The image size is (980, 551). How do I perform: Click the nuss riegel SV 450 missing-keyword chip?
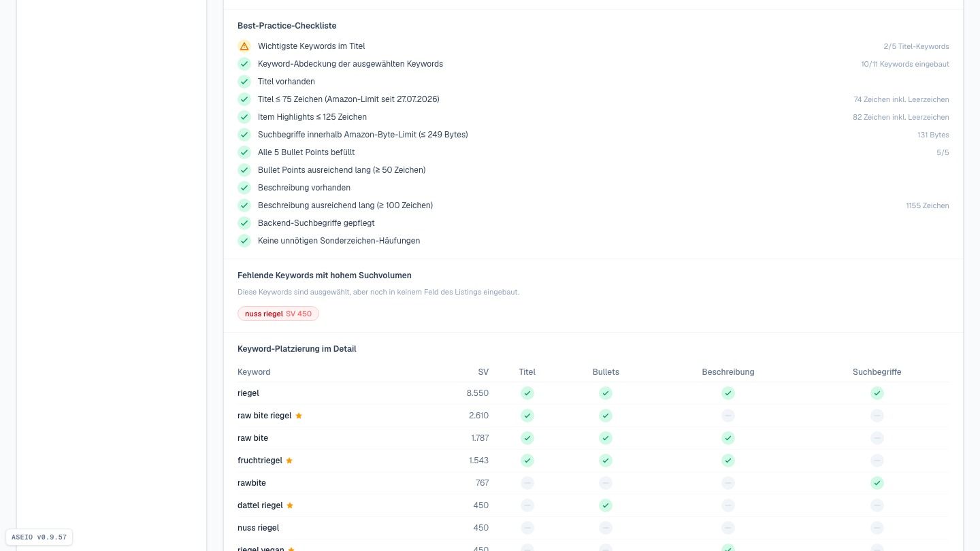278,314
